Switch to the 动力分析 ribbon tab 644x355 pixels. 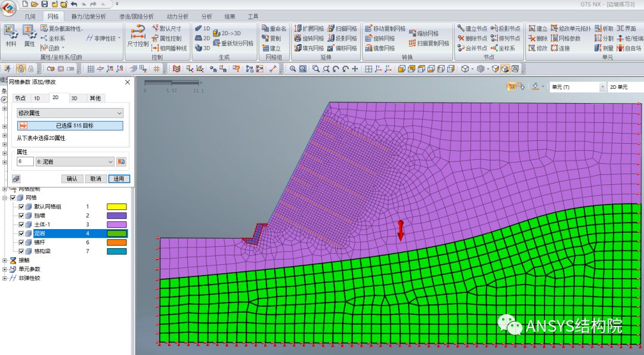click(178, 17)
